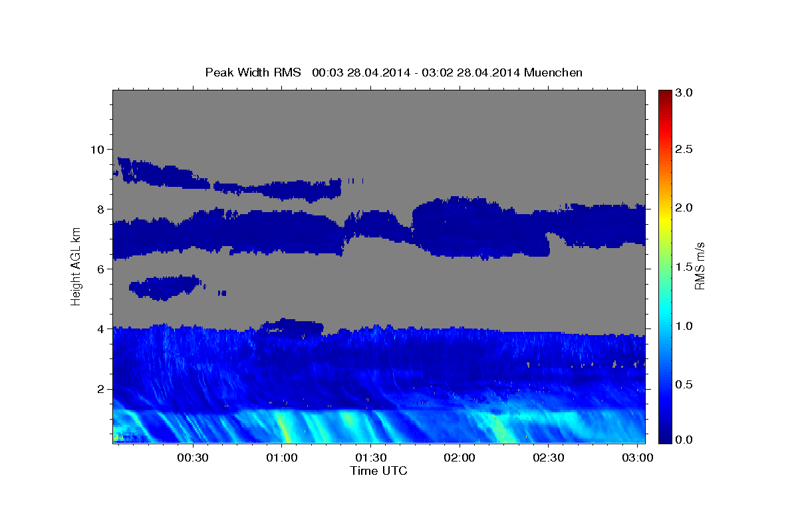Click the 03:00 time tick label
Screen dimensions: 798x532
pyautogui.click(x=637, y=458)
